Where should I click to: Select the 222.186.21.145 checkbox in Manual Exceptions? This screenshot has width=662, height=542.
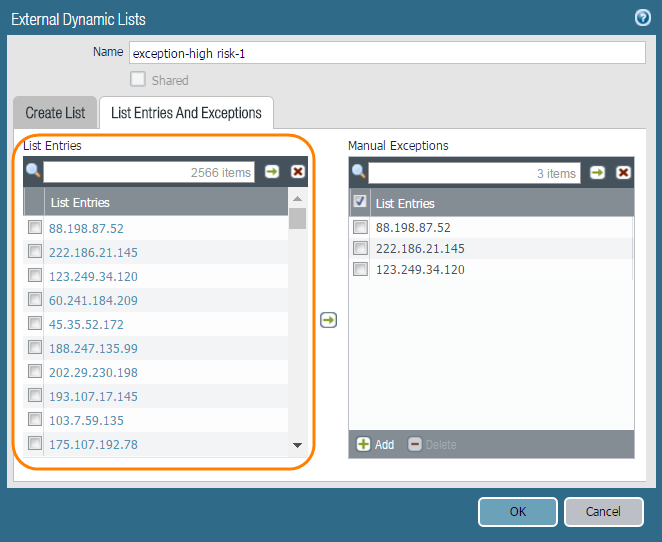pyautogui.click(x=360, y=248)
